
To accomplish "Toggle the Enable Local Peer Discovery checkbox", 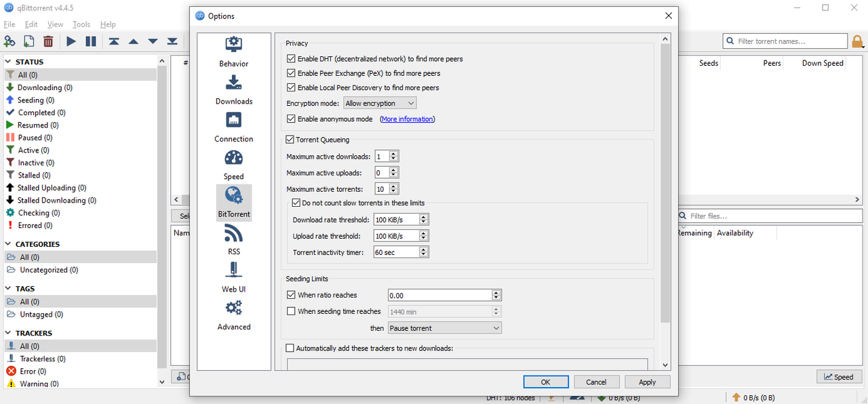I will [x=292, y=87].
